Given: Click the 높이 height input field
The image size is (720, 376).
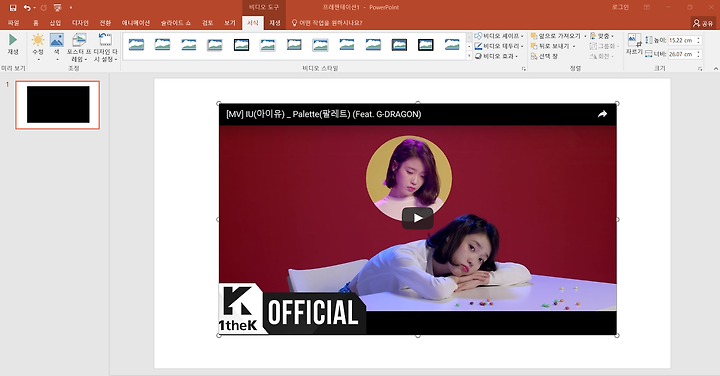Looking at the screenshot, I should click(681, 40).
